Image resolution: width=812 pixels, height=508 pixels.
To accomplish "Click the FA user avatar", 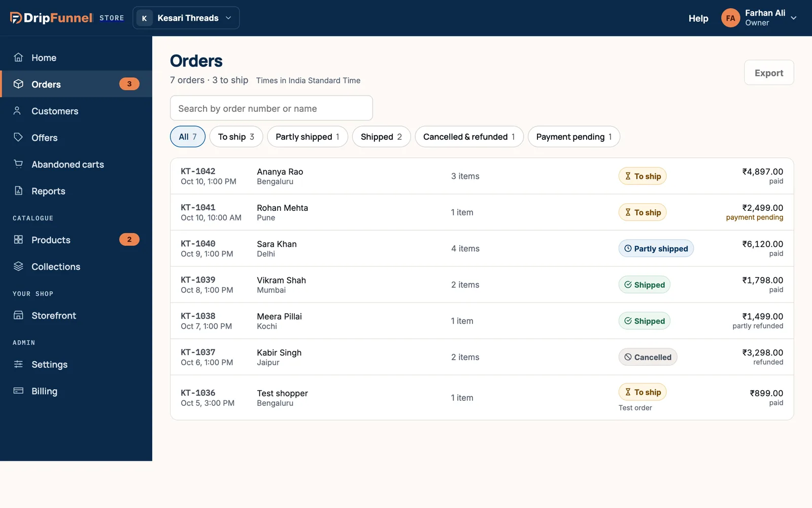I will click(x=730, y=18).
